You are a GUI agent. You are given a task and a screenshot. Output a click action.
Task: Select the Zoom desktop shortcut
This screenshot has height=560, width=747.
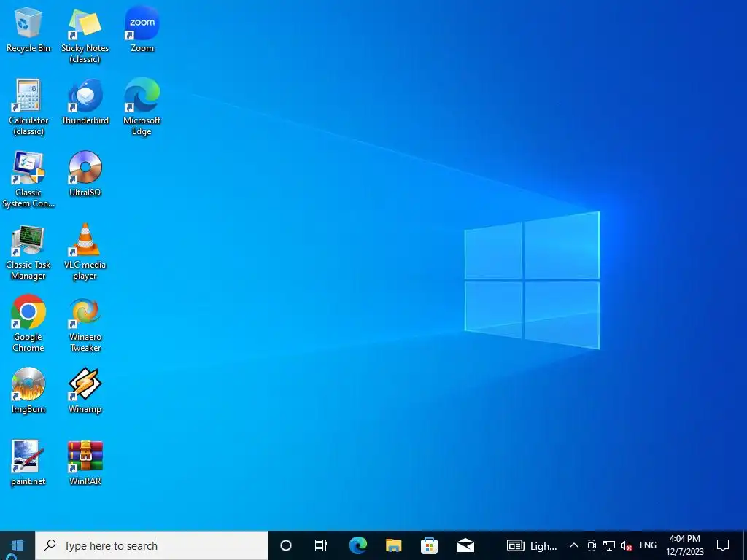point(142,29)
